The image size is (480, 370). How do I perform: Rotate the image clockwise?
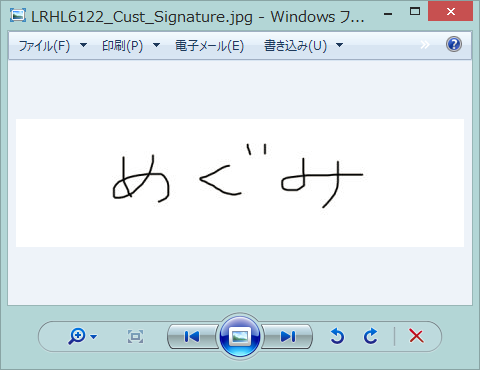click(x=370, y=336)
